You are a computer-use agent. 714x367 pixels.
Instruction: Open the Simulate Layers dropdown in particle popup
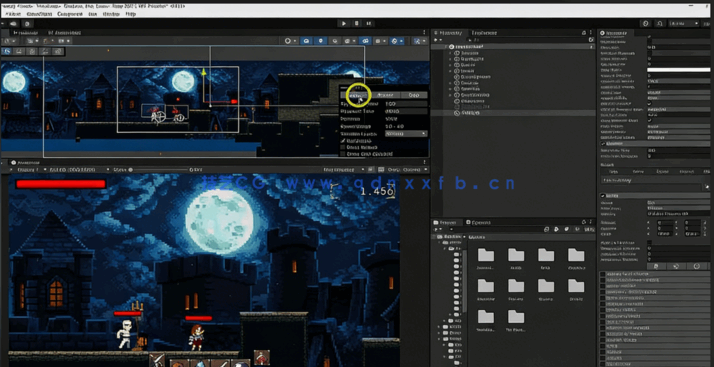coord(406,133)
